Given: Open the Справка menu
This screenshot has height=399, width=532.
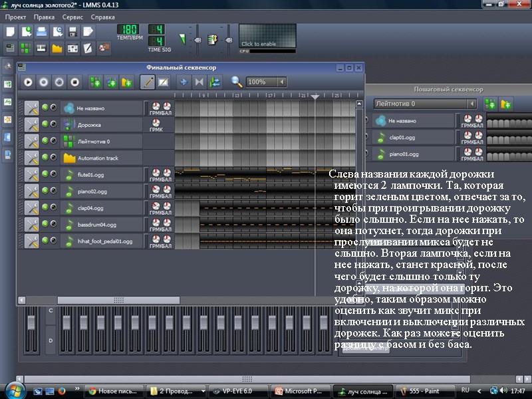Looking at the screenshot, I should click(103, 17).
